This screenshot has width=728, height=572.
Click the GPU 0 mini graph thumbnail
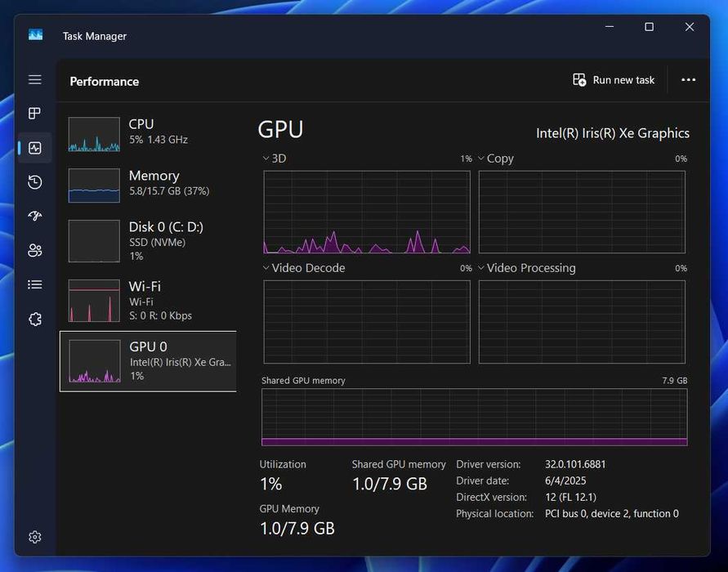(95, 361)
